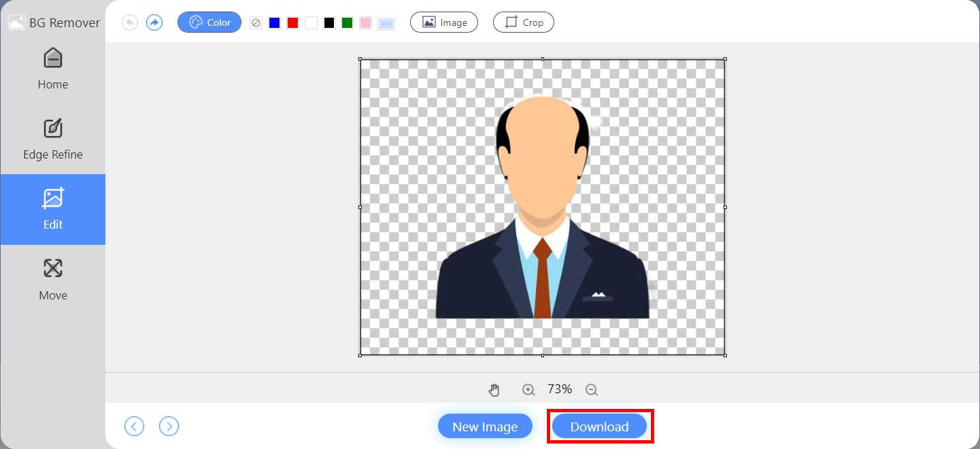Image resolution: width=980 pixels, height=449 pixels.
Task: Select the hand pan tool
Action: pyautogui.click(x=494, y=390)
